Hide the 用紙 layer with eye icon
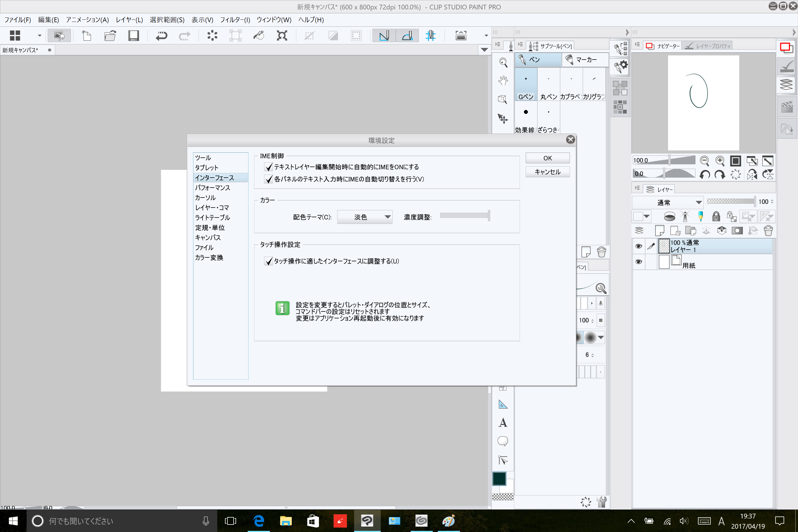Image resolution: width=798 pixels, height=532 pixels. coord(638,262)
